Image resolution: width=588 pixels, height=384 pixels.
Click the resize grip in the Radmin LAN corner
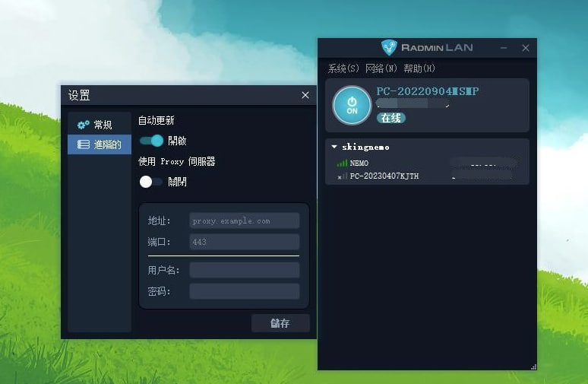pyautogui.click(x=533, y=367)
